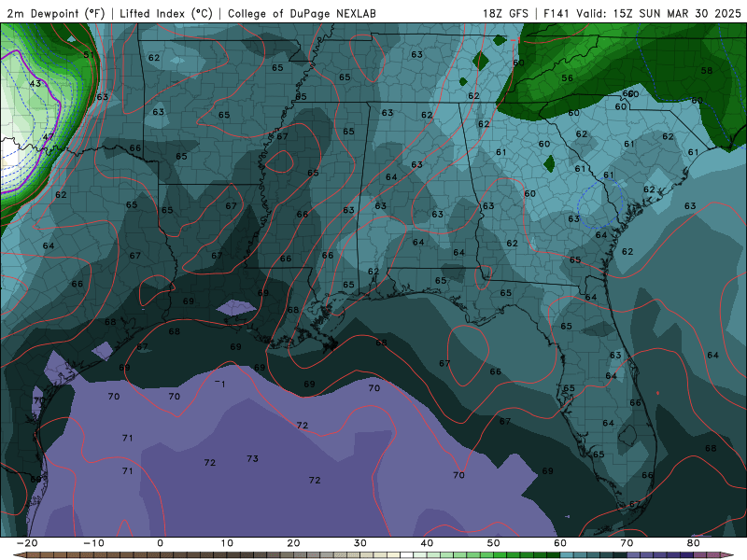The image size is (747, 560).
Task: Click the "-20" tick label on the color scale
Action: click(27, 543)
